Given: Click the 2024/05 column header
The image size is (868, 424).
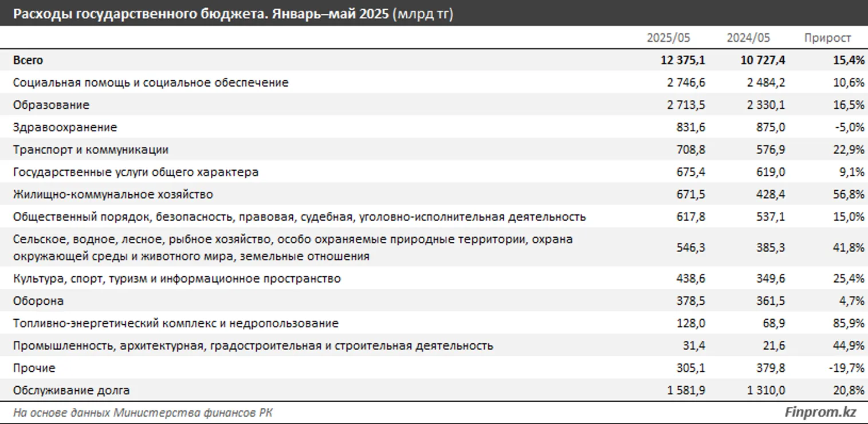Looking at the screenshot, I should pos(748,38).
